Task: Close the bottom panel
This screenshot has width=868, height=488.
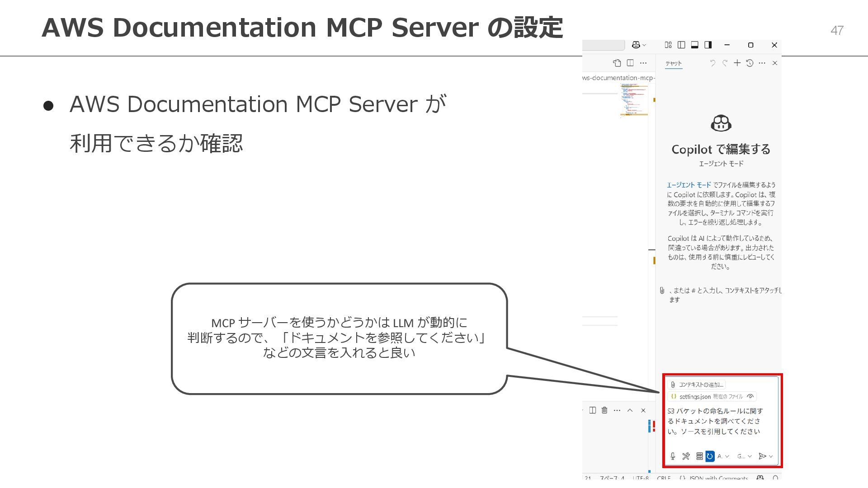Action: coord(643,410)
